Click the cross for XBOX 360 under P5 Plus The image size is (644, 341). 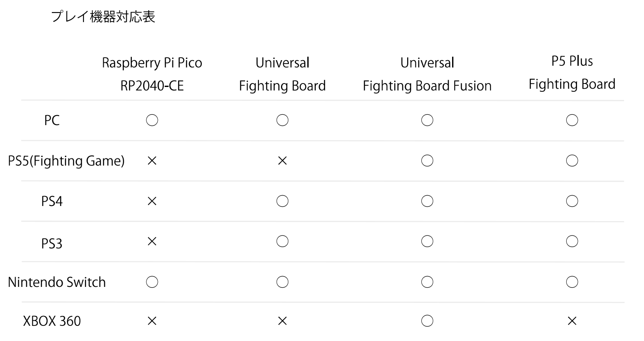tap(572, 321)
